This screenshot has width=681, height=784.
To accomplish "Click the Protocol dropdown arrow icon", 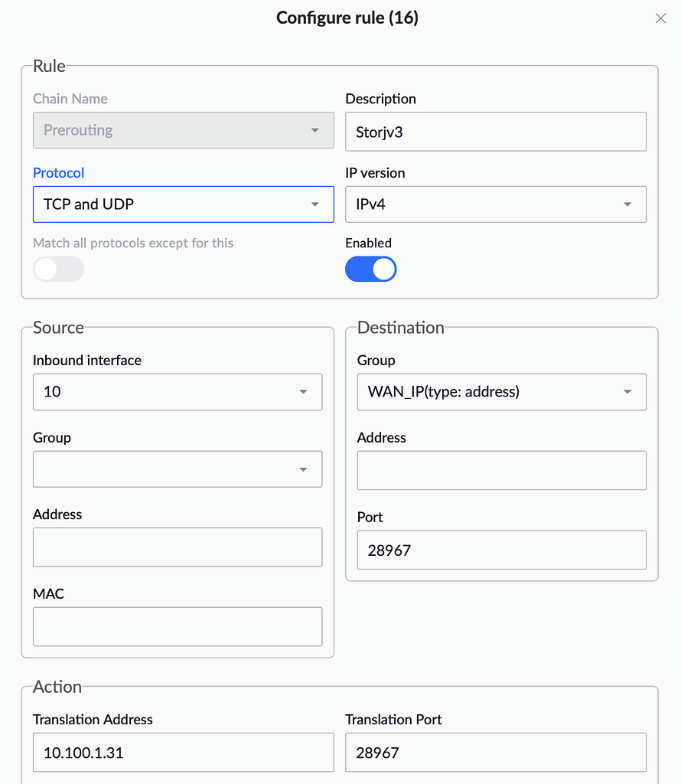I will click(x=315, y=204).
